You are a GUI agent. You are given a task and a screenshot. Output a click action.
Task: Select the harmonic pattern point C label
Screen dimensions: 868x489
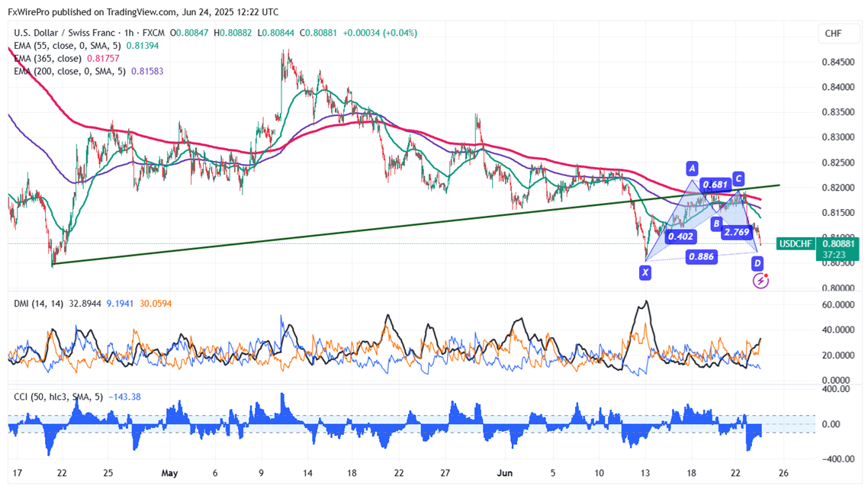coord(738,179)
